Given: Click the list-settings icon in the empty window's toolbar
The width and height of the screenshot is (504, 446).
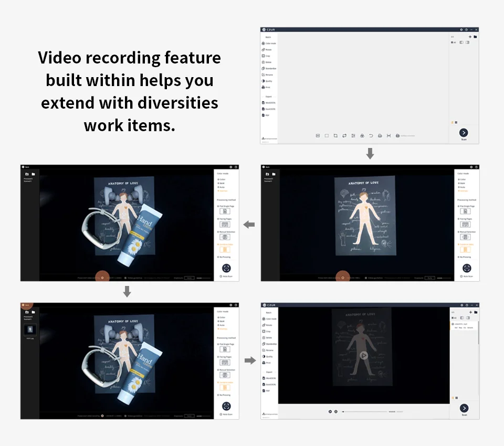Looking at the screenshot, I should coord(353,136).
